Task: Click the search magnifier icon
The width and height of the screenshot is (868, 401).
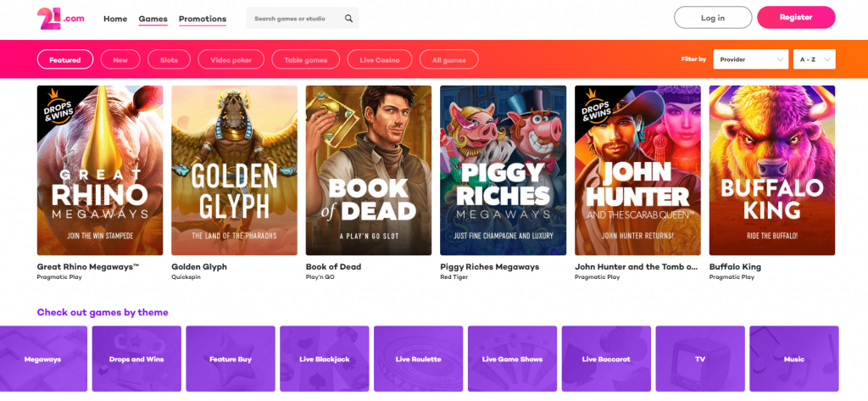Action: 348,19
